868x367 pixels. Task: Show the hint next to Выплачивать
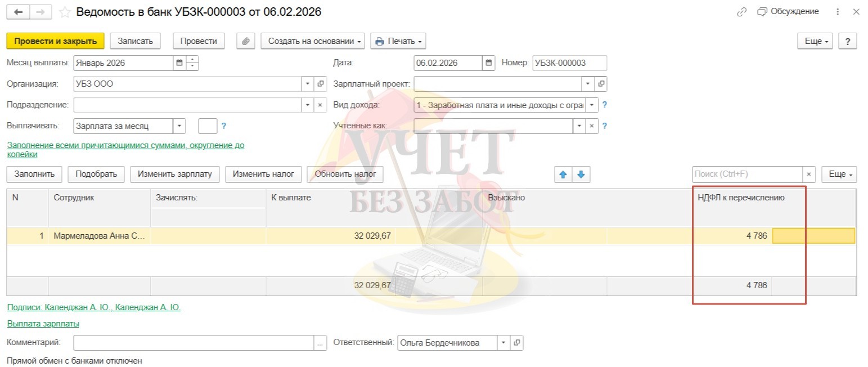pos(224,126)
